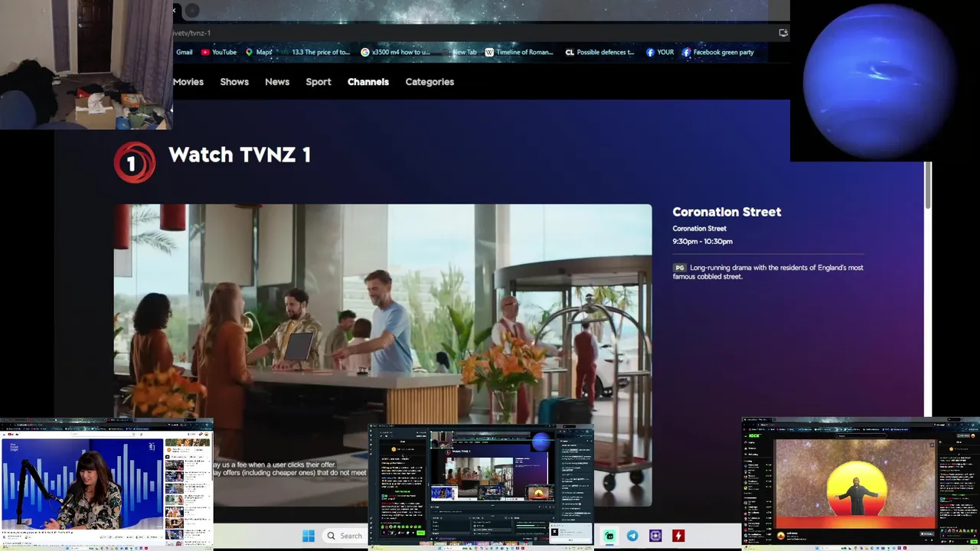Open the YouTube bookmark
The width and height of the screenshot is (980, 551).
(x=219, y=52)
